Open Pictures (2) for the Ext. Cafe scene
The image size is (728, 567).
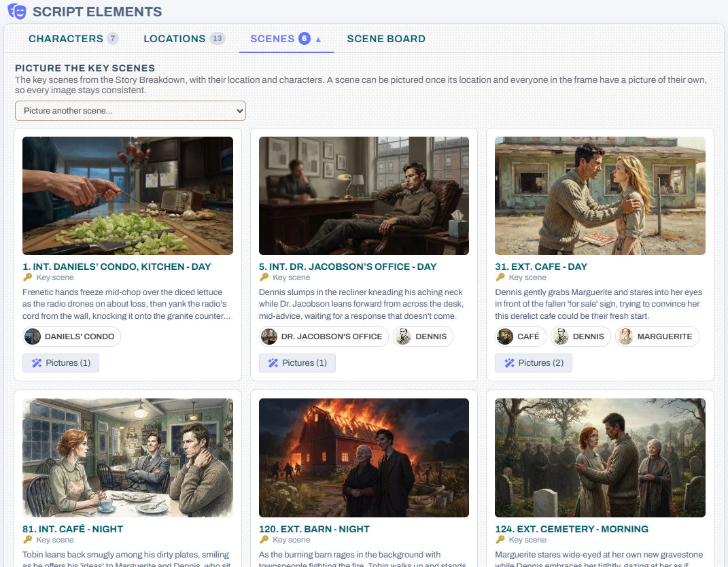pos(534,362)
